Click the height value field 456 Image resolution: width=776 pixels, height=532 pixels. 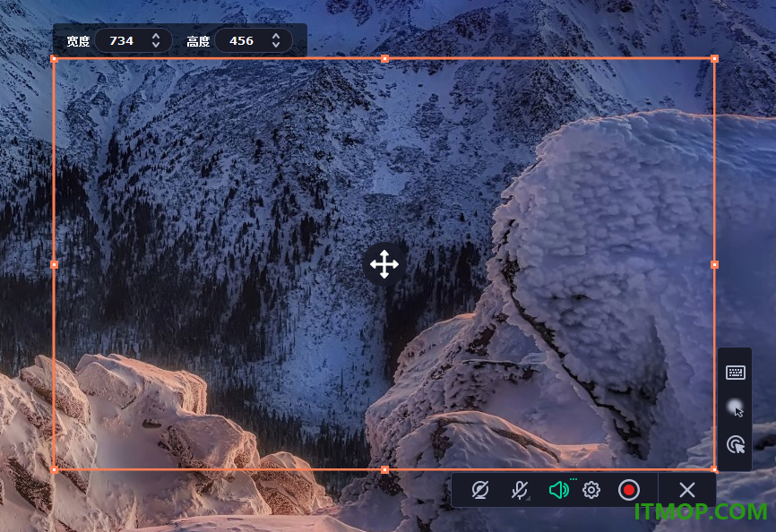pos(242,40)
